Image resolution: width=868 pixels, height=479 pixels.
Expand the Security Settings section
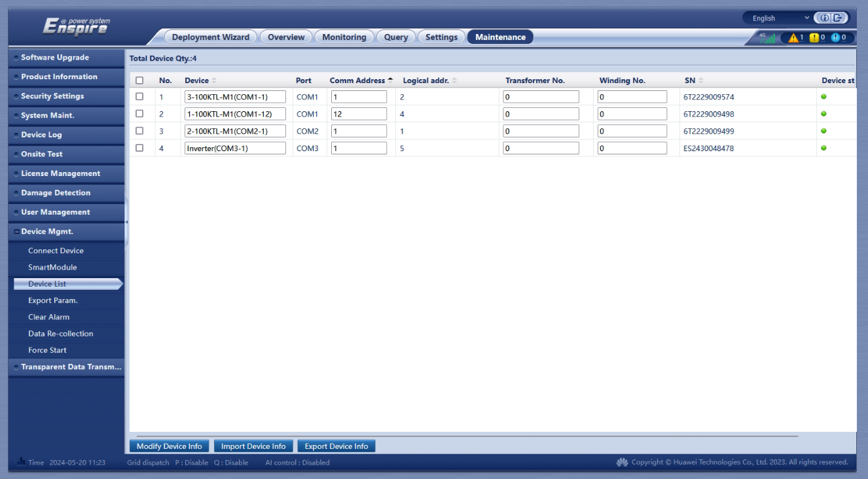66,96
